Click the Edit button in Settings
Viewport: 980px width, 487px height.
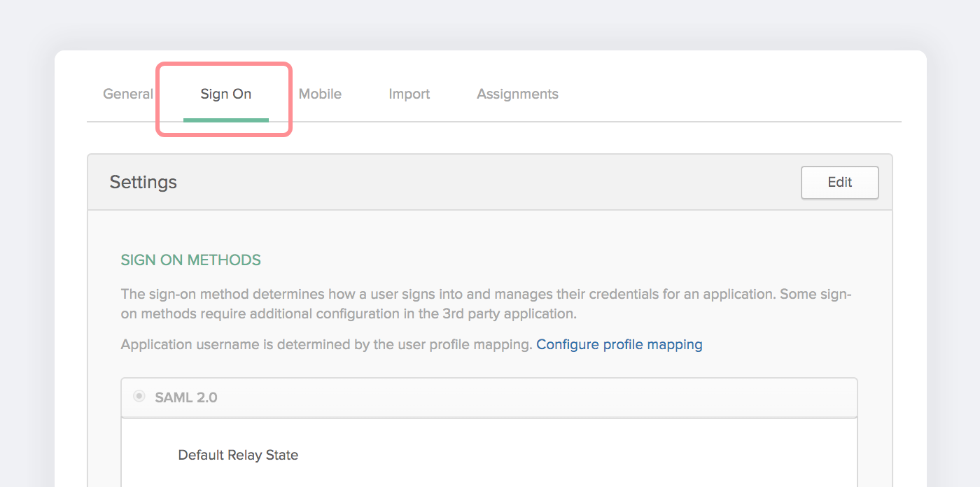(x=839, y=183)
